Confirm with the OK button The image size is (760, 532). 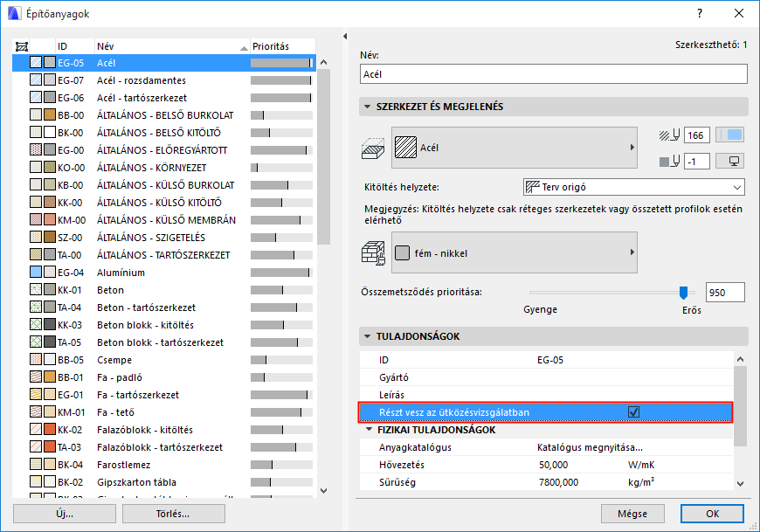[712, 514]
